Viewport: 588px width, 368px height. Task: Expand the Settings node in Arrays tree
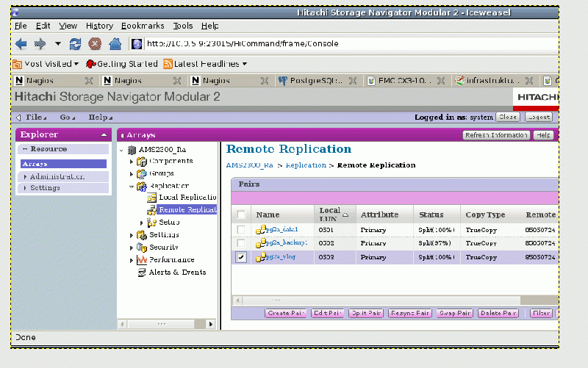pos(132,235)
